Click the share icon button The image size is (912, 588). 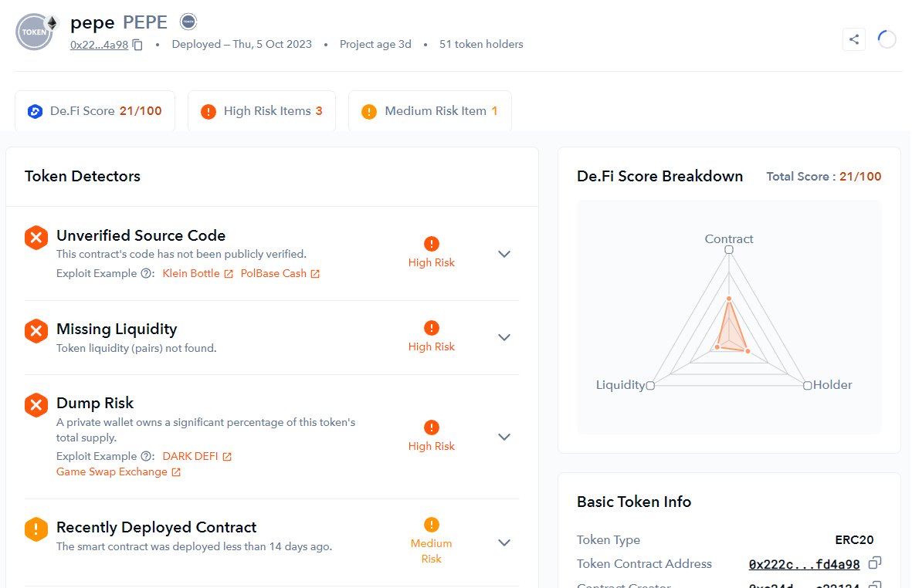[854, 39]
